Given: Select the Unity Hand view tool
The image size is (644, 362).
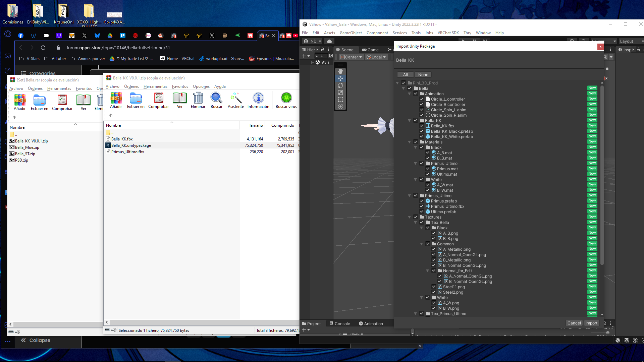Looking at the screenshot, I should (x=340, y=71).
